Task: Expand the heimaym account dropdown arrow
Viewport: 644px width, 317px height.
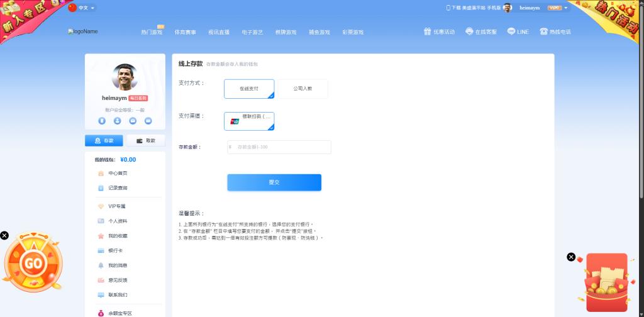Action: [x=566, y=8]
